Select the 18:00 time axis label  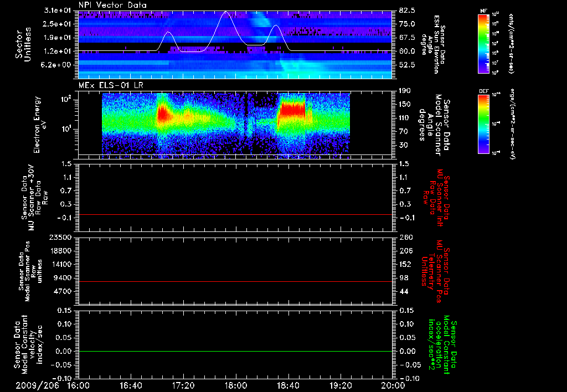point(236,385)
